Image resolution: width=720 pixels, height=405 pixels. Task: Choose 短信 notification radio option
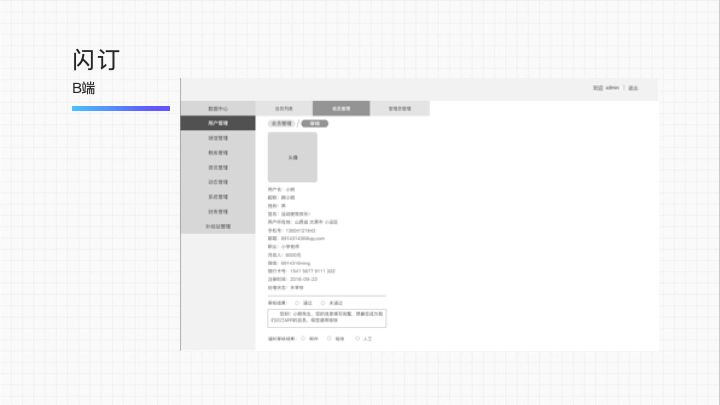coord(329,338)
